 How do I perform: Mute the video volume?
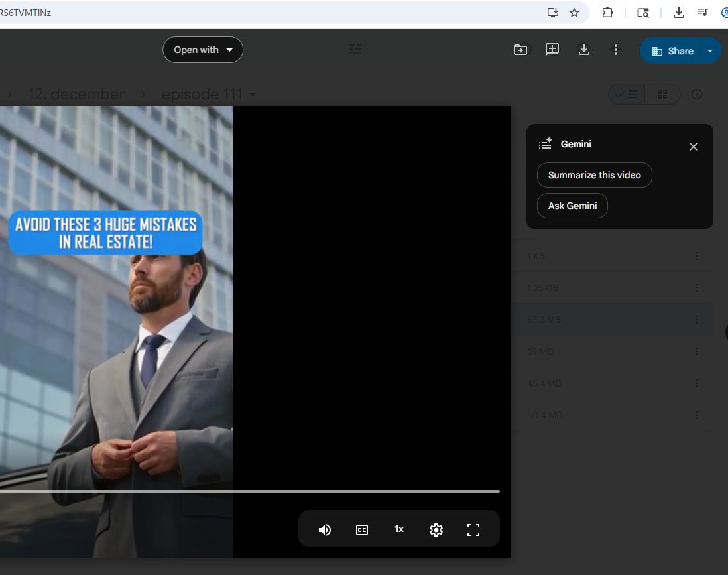click(x=324, y=530)
